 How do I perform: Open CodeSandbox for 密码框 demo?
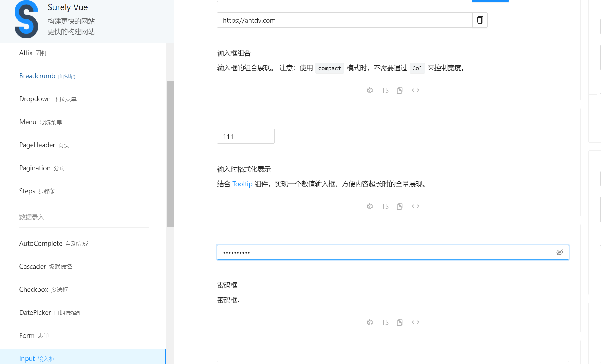click(369, 322)
